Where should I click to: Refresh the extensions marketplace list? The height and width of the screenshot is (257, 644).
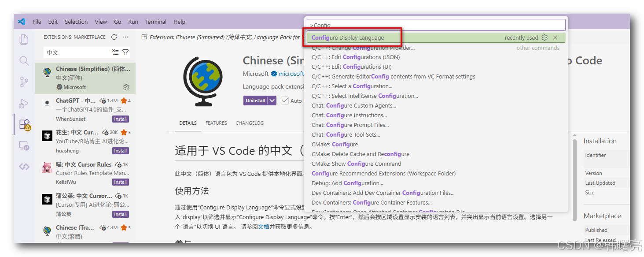pos(114,37)
